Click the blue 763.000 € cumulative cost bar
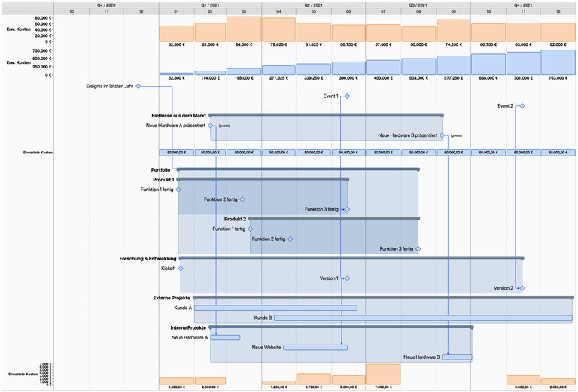578x392 pixels. point(558,62)
